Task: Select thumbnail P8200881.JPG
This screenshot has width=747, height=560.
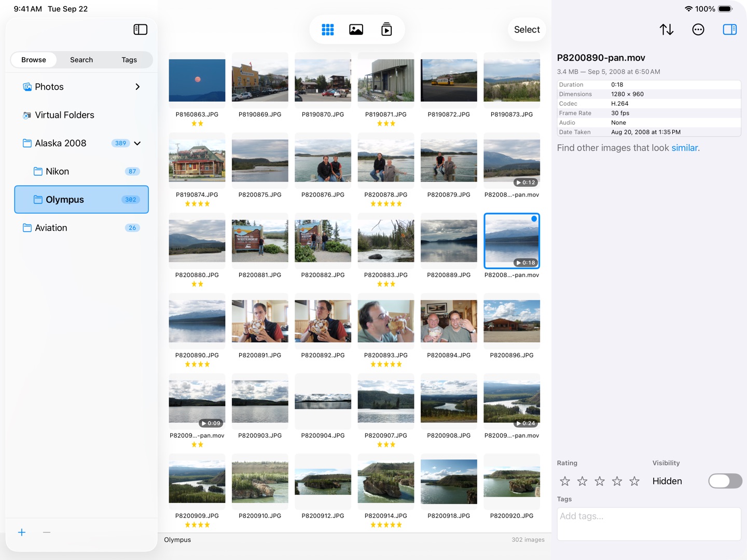Action: 260,241
